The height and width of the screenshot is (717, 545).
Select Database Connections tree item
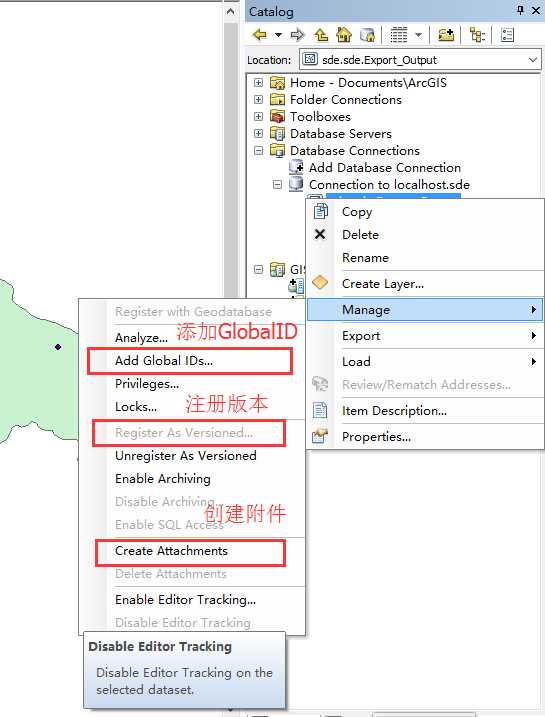355,150
